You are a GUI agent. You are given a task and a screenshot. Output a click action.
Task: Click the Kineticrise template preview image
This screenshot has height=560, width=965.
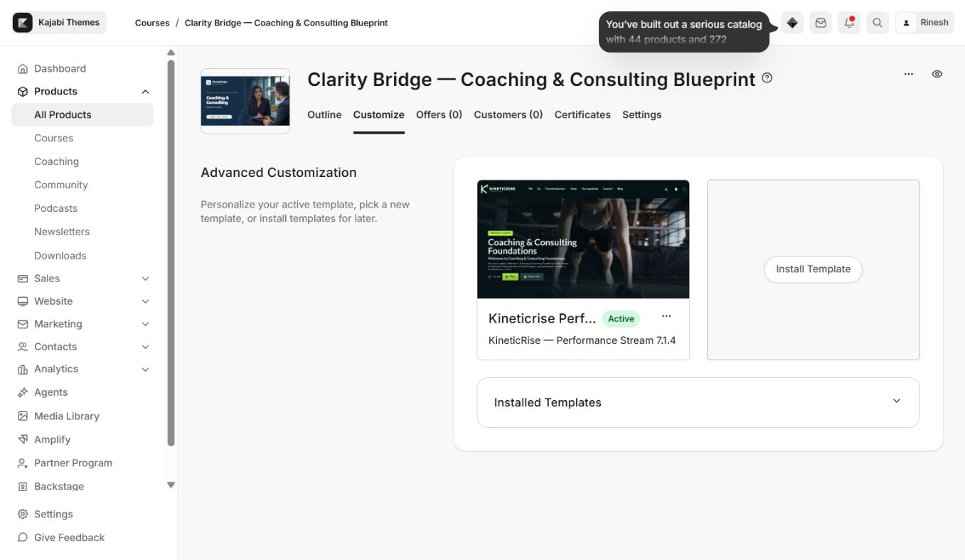tap(583, 239)
